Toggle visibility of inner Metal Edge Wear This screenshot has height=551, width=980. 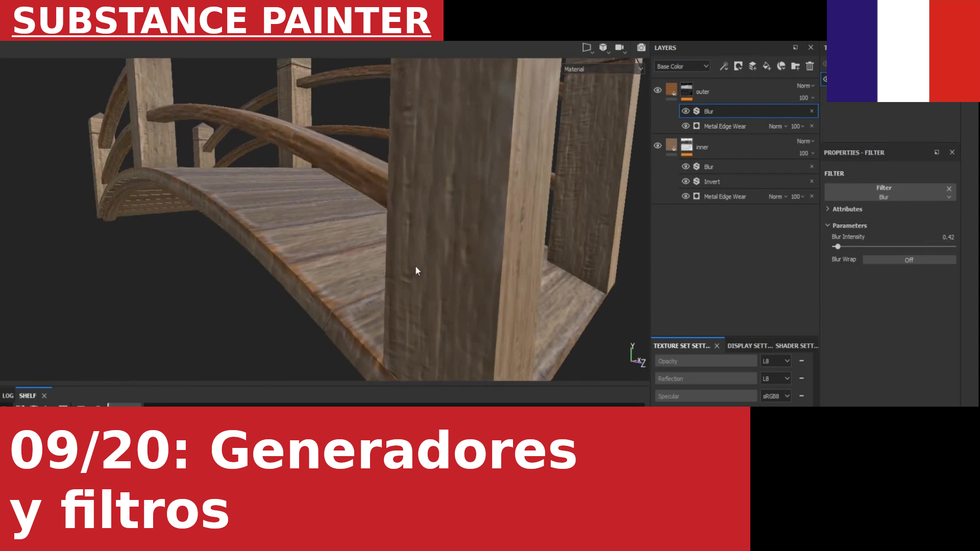point(685,196)
